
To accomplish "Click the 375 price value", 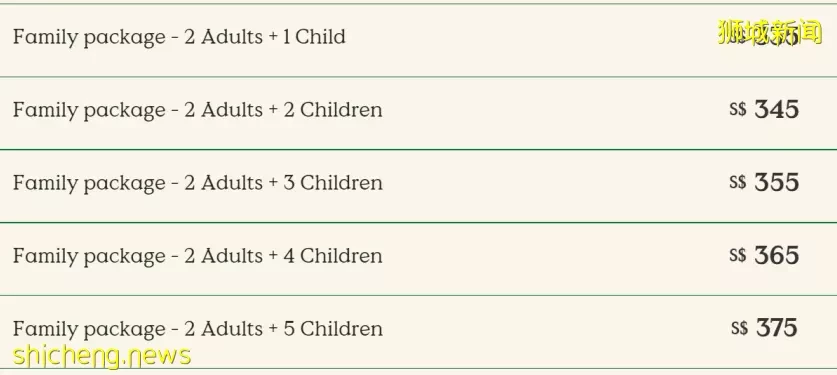I will 777,328.
